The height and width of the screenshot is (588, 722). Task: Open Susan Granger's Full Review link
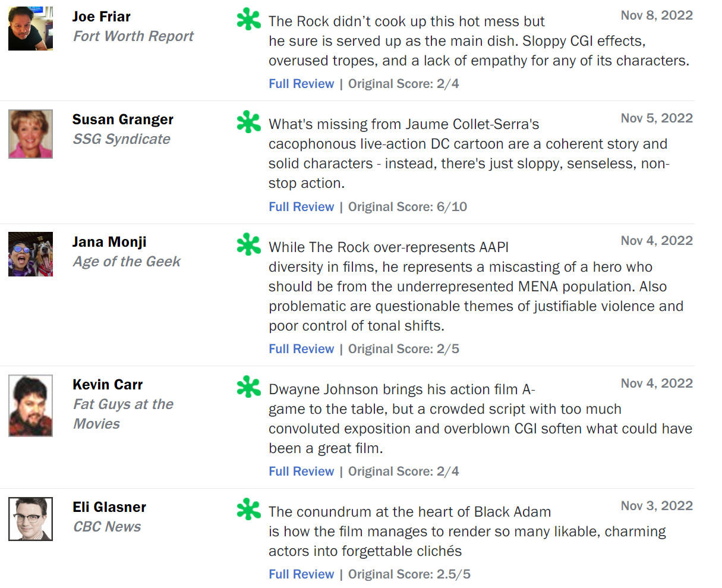point(301,207)
